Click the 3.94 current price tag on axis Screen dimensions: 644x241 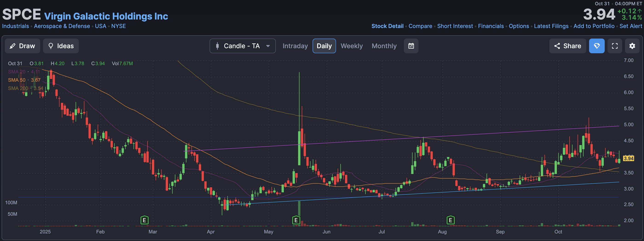coord(629,158)
